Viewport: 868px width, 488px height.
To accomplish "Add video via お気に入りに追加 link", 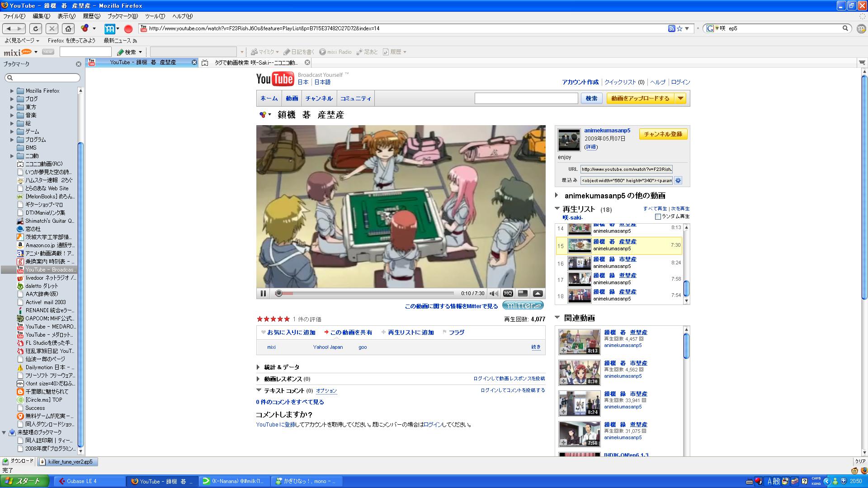I will pos(291,333).
